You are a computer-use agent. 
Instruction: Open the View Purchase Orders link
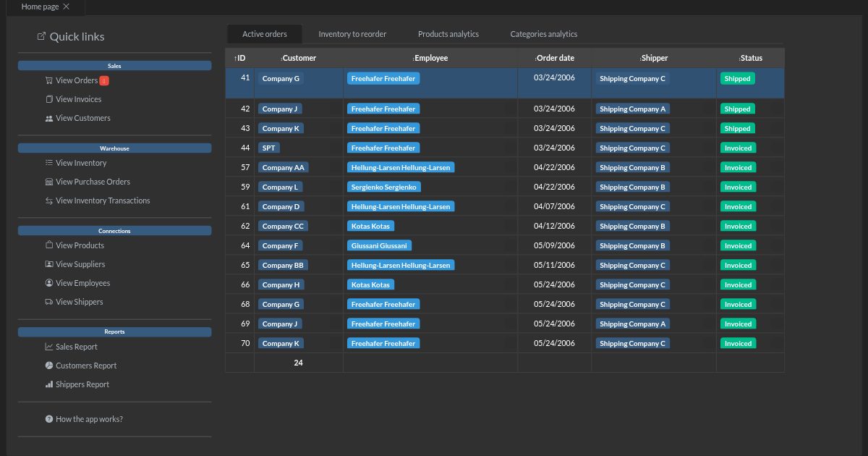[x=93, y=182]
